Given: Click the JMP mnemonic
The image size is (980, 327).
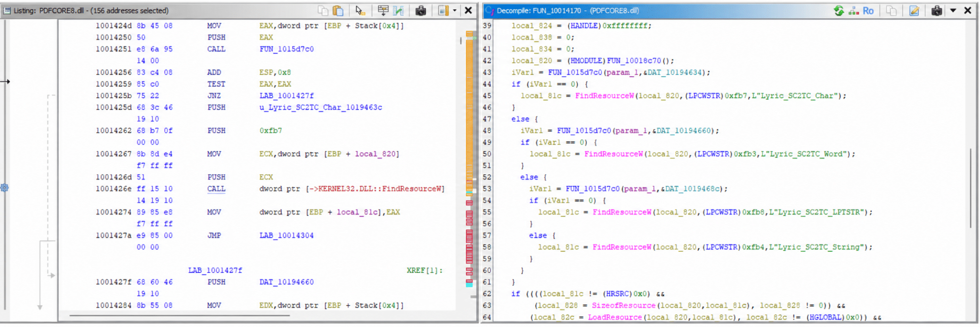Looking at the screenshot, I should (214, 235).
